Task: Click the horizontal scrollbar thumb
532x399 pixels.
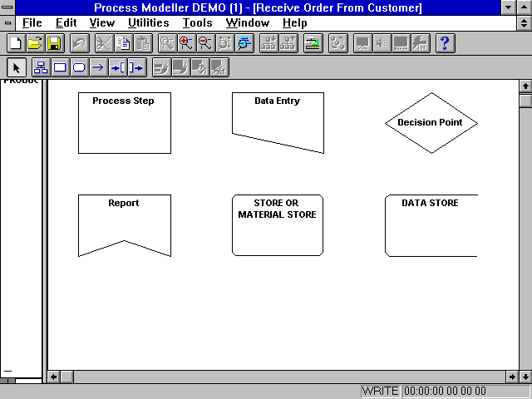Action: 67,377
